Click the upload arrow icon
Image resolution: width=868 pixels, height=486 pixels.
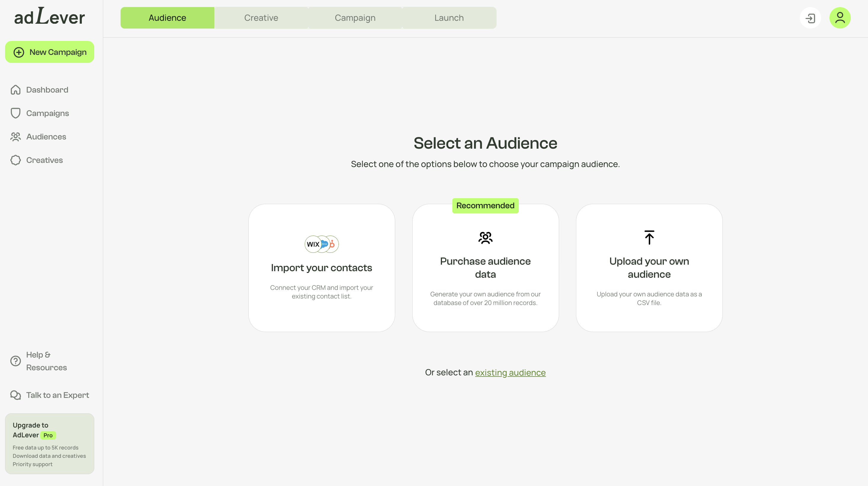[649, 237]
